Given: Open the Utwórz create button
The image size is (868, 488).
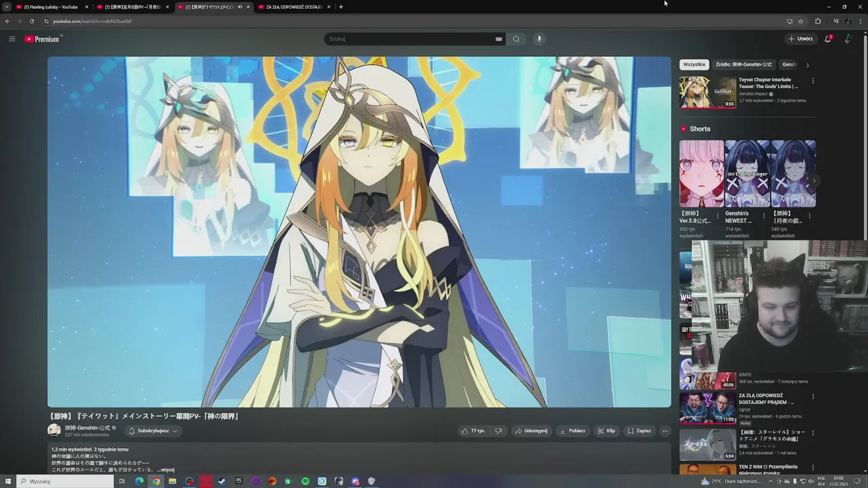Looking at the screenshot, I should pyautogui.click(x=800, y=39).
